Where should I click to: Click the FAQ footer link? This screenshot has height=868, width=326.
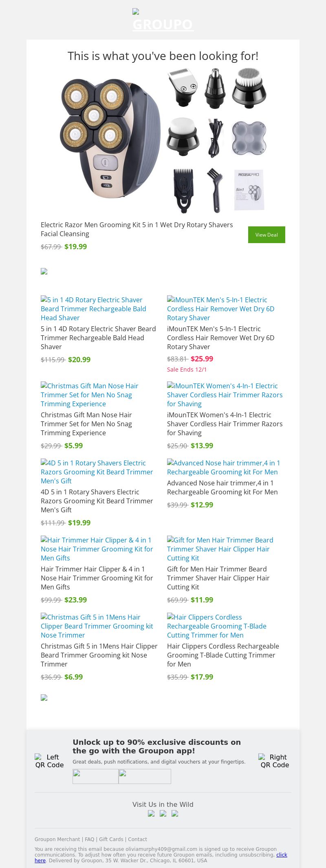89,839
